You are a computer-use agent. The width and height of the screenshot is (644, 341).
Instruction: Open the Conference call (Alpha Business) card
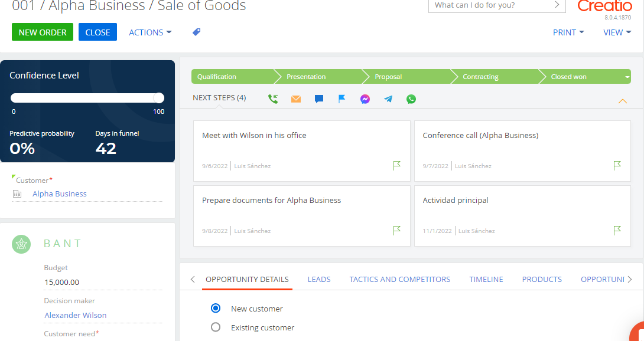click(522, 151)
